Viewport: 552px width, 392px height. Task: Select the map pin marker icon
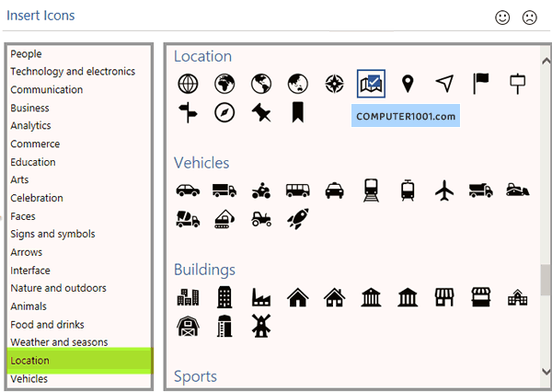coord(408,84)
